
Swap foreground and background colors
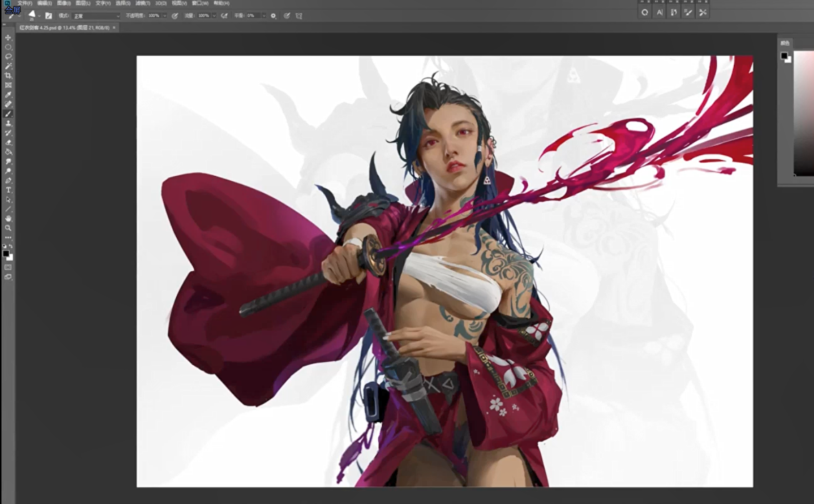[x=11, y=247]
